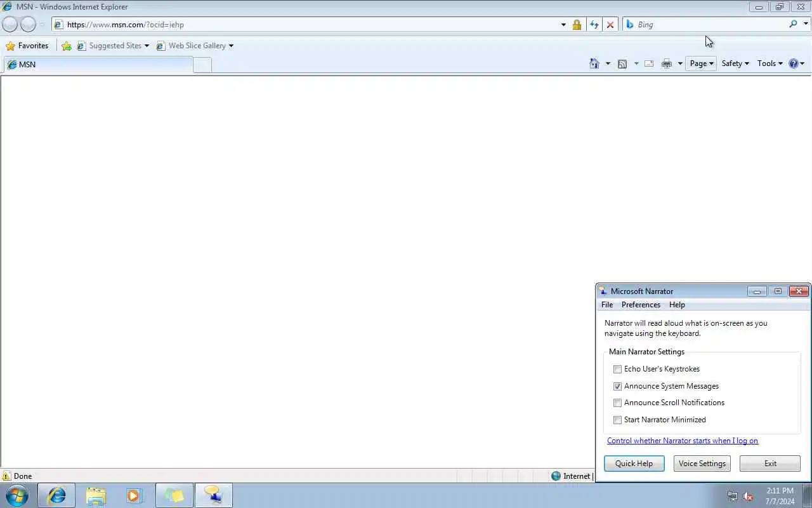Click Add to Favorites Bar icon
The image size is (812, 508).
(67, 46)
